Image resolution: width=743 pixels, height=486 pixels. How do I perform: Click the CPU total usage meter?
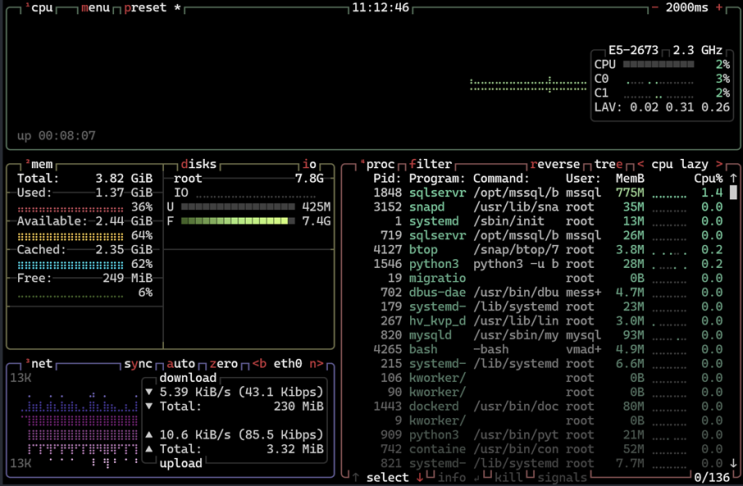pyautogui.click(x=659, y=64)
